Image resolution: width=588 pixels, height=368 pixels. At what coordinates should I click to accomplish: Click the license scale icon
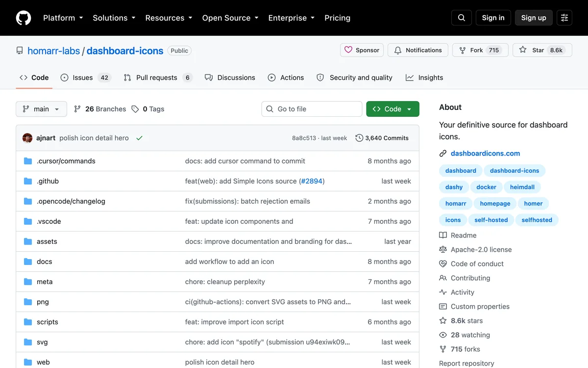tap(443, 249)
